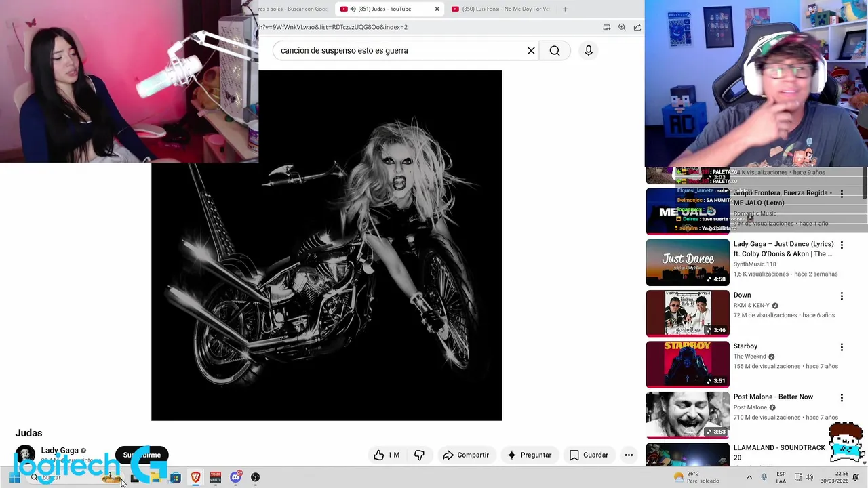Viewport: 868px width, 488px height.
Task: Open LLAMALAND - SOUNDTRACK 20 title
Action: [x=779, y=452]
